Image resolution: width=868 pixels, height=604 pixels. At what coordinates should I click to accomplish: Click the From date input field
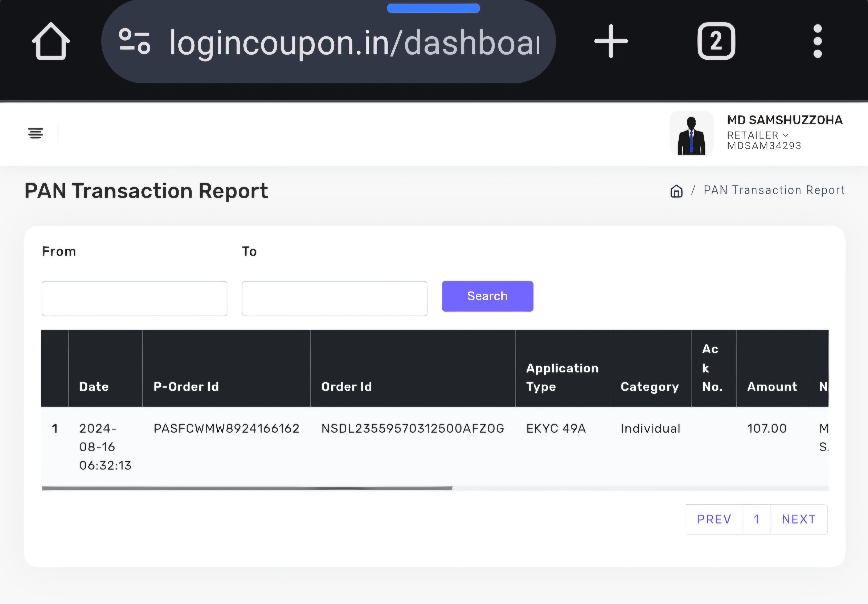click(134, 298)
